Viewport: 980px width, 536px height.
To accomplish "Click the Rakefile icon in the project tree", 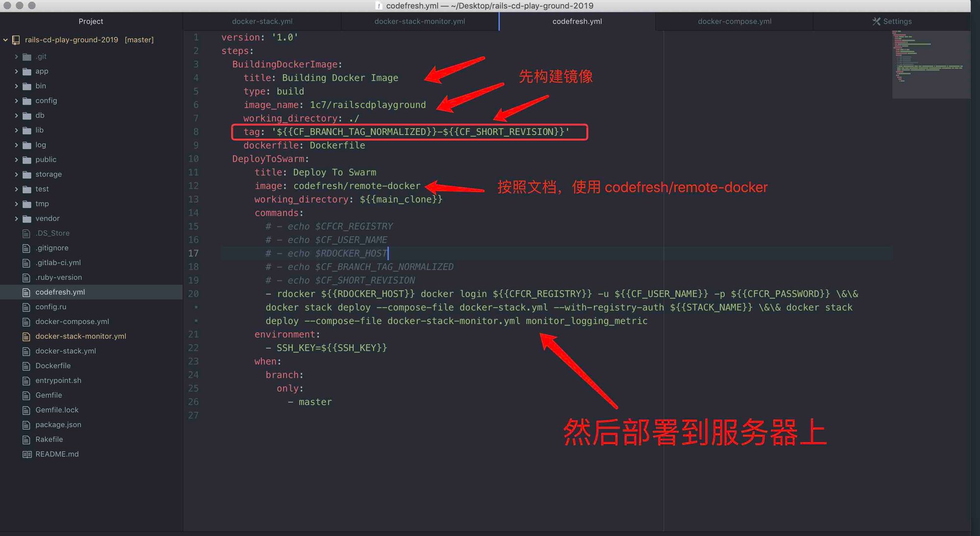I will pos(26,439).
